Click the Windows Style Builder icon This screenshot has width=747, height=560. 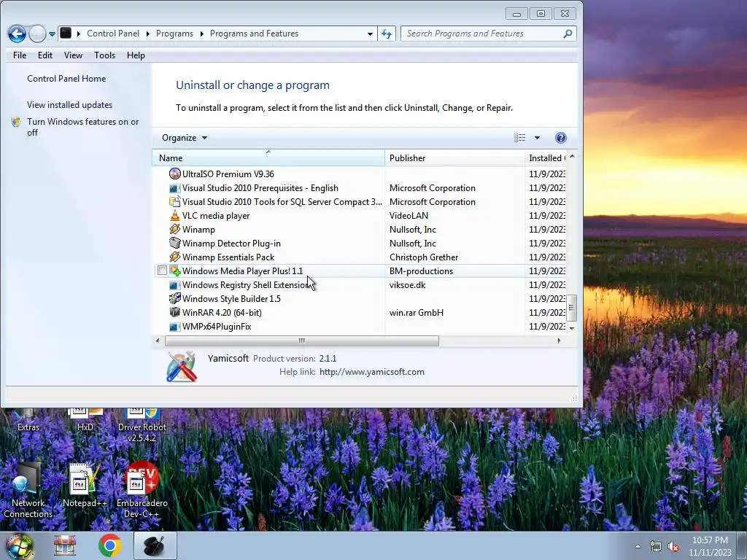[175, 298]
